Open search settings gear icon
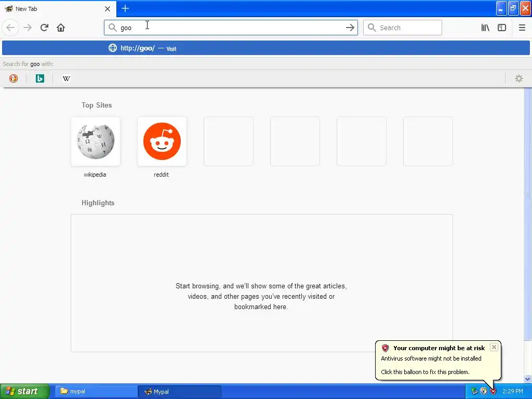This screenshot has height=399, width=532. coord(518,78)
